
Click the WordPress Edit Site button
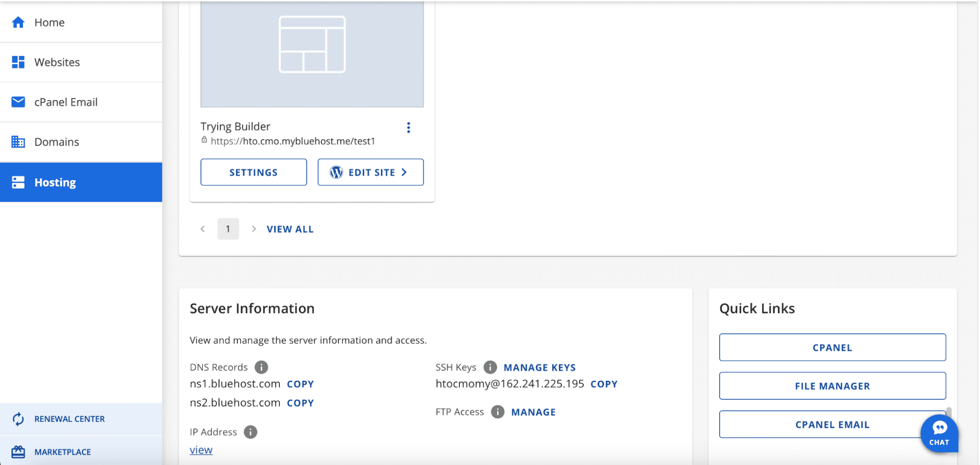pos(371,172)
